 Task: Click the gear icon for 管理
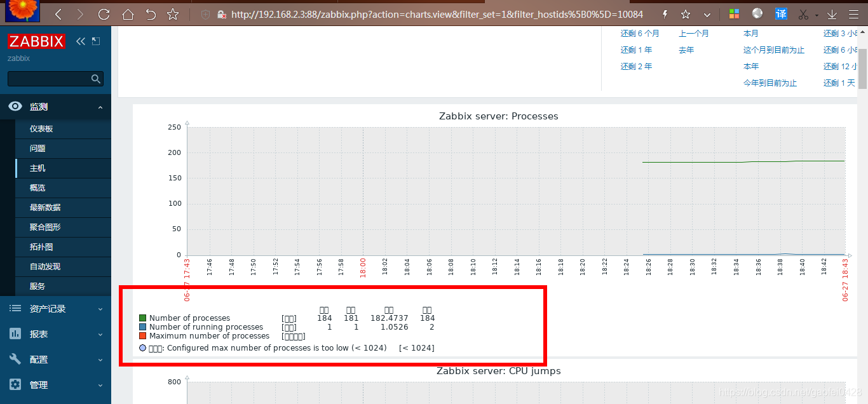[x=15, y=385]
